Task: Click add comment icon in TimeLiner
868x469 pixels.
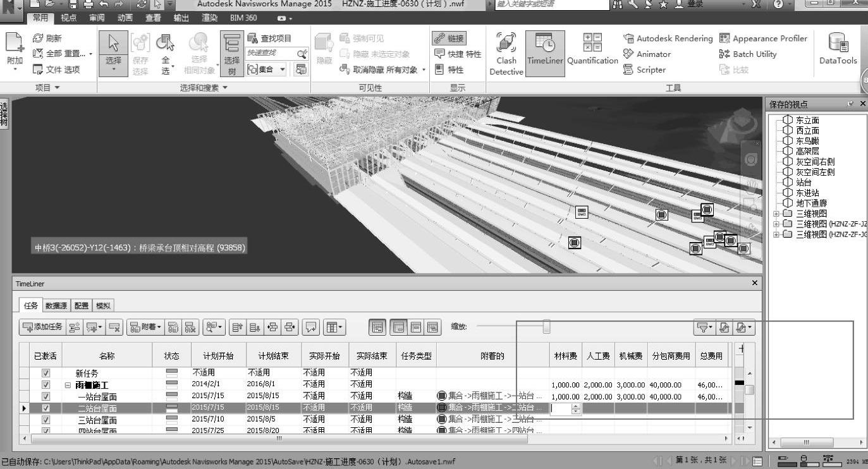Action: coord(310,327)
